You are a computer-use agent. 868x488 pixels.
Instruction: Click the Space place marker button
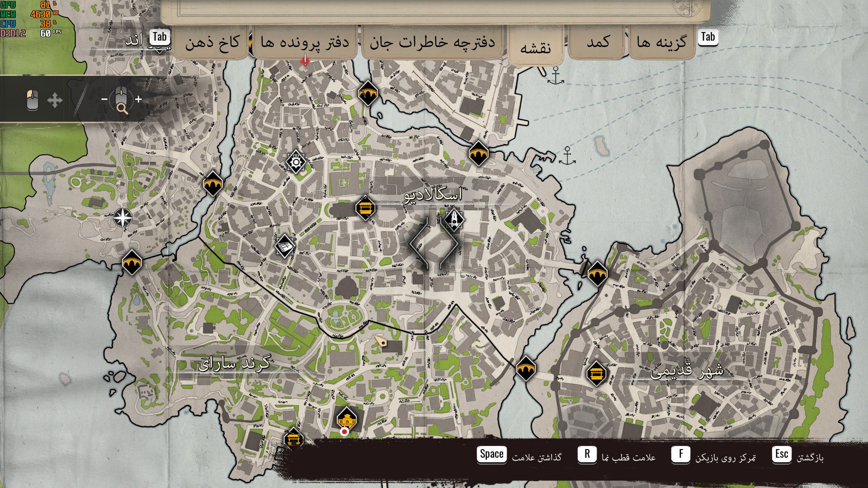(x=491, y=454)
